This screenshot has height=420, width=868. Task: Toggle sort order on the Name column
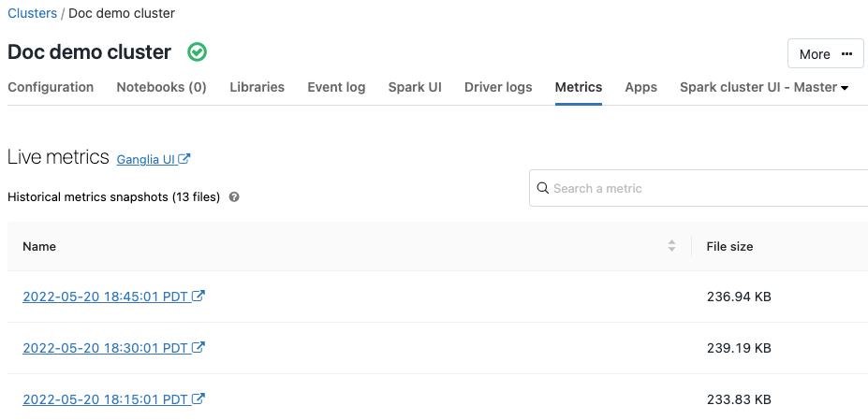click(x=671, y=246)
